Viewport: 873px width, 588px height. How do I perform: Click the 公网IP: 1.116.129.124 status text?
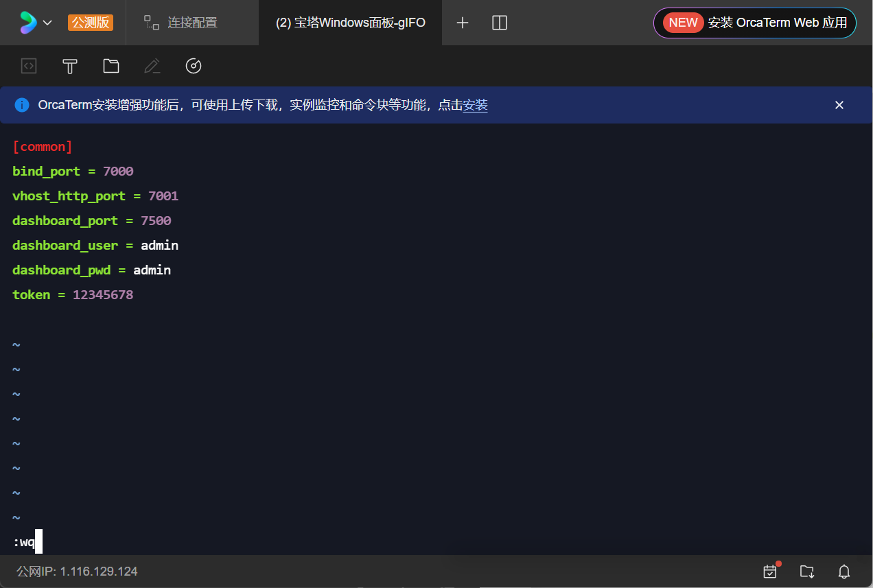(x=77, y=572)
